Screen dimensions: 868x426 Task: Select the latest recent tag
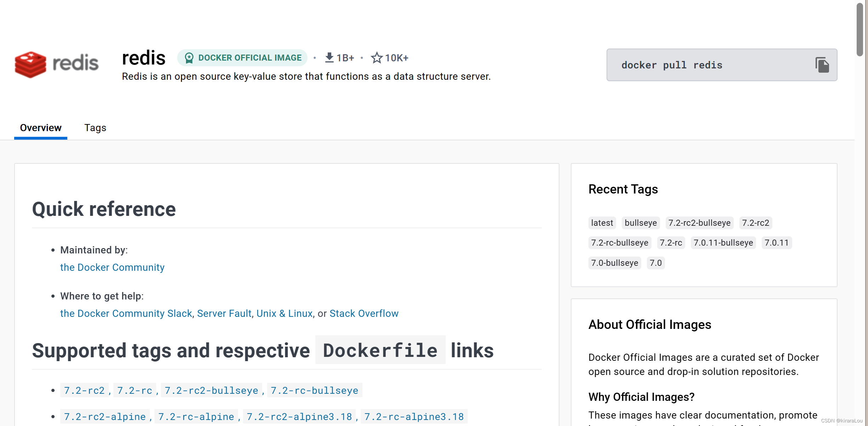tap(602, 223)
